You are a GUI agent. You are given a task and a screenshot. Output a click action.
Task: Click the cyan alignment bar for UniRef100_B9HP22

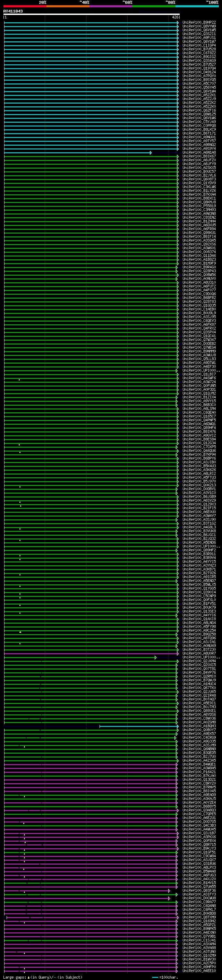tap(91, 23)
